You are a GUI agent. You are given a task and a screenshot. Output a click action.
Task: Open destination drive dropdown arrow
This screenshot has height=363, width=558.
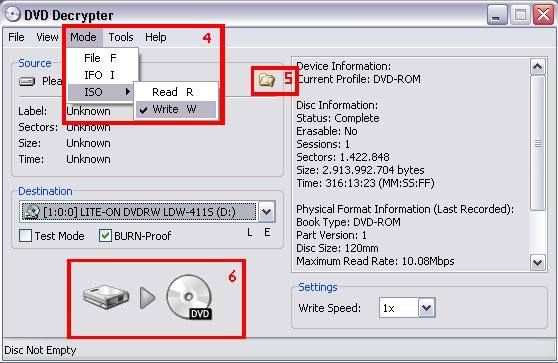[267, 212]
